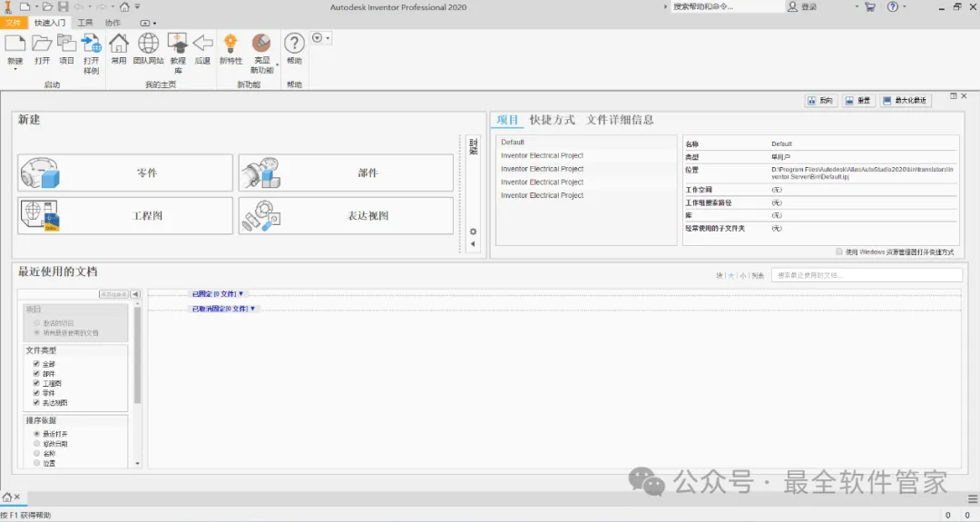Click the 重置 (Reset) layout button
The image size is (980, 522).
point(858,100)
